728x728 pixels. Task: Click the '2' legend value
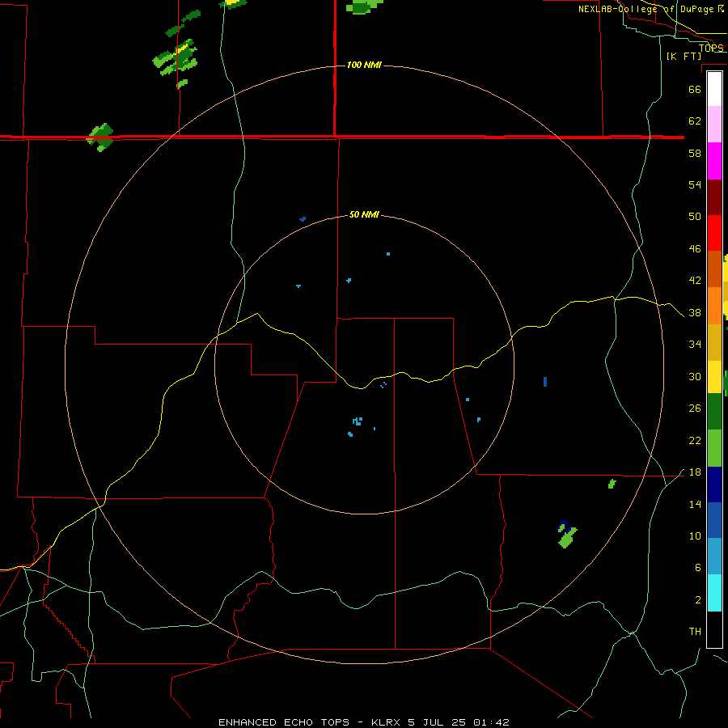coord(698,600)
